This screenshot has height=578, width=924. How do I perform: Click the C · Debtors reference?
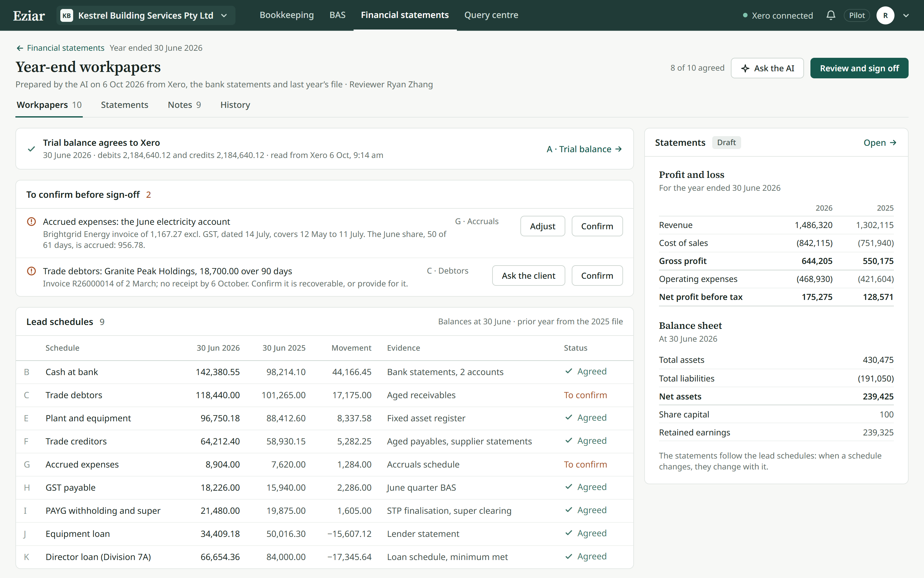coord(448,271)
